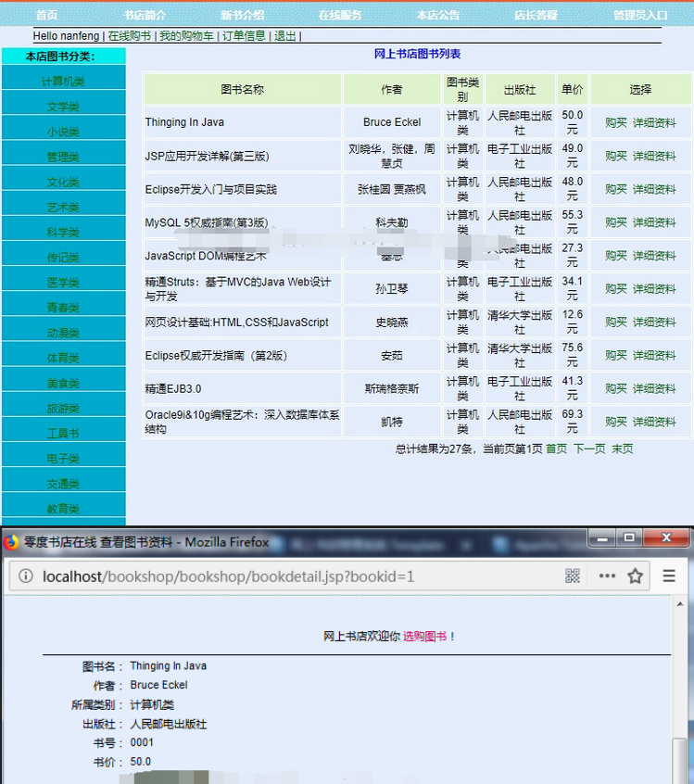The width and height of the screenshot is (694, 784).
Task: Select the 小说类 book category in the sidebar
Action: click(63, 133)
